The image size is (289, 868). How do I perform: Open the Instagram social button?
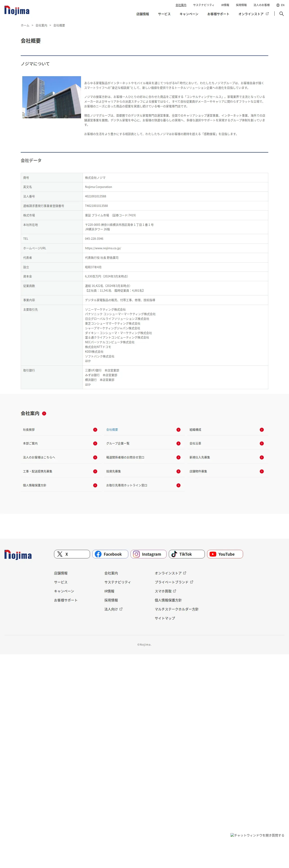click(148, 554)
